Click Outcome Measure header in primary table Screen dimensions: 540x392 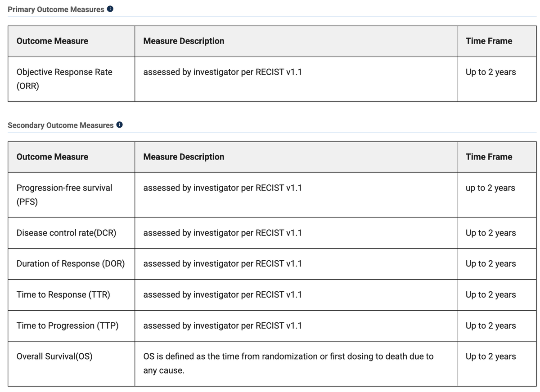coord(71,41)
